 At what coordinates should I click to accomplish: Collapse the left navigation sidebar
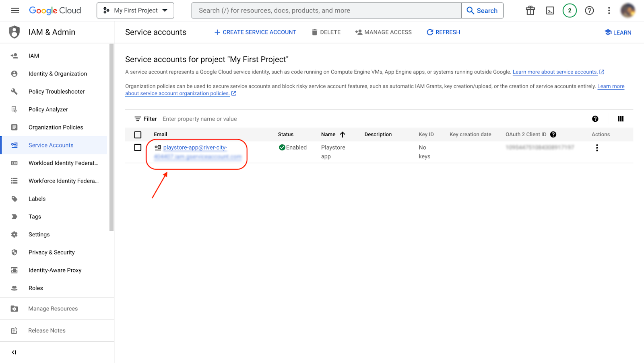tap(14, 353)
